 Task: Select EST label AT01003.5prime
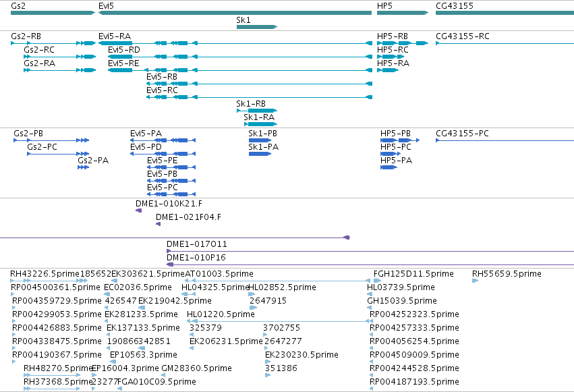pyautogui.click(x=219, y=274)
